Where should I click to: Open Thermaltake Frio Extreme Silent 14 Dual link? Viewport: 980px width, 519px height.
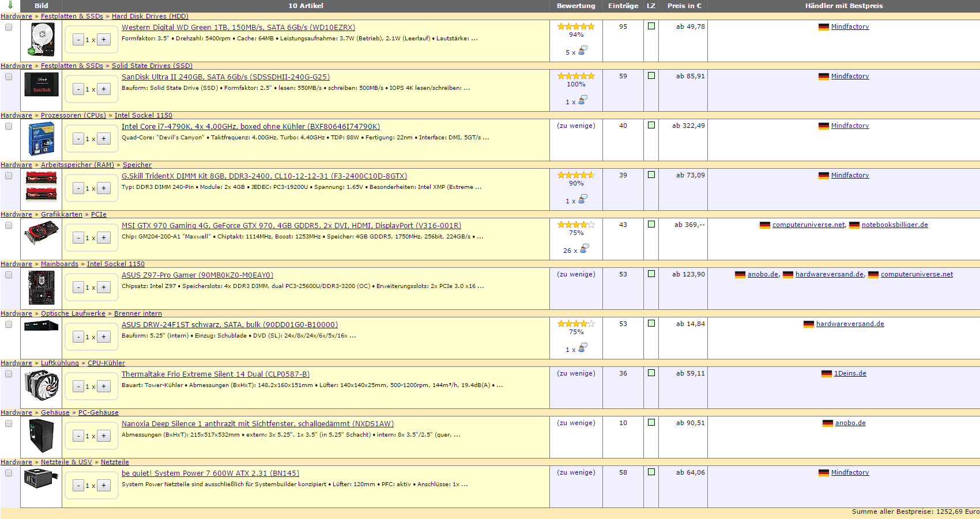(216, 374)
